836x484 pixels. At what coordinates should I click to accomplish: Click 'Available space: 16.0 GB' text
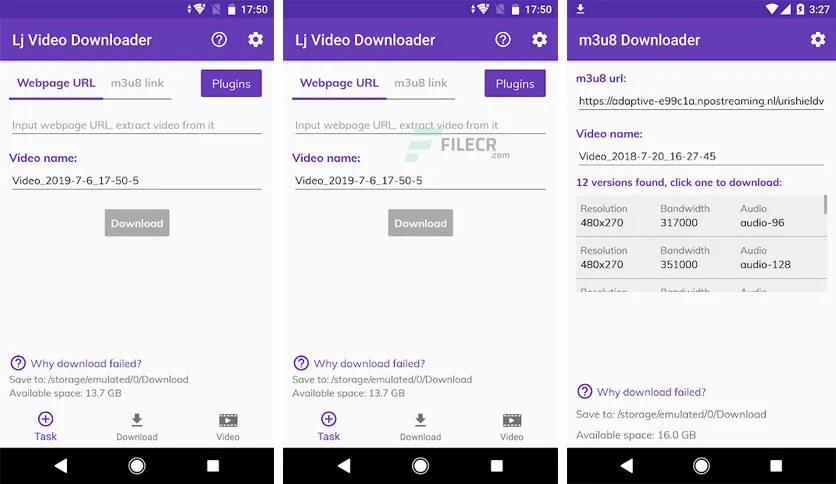click(636, 435)
